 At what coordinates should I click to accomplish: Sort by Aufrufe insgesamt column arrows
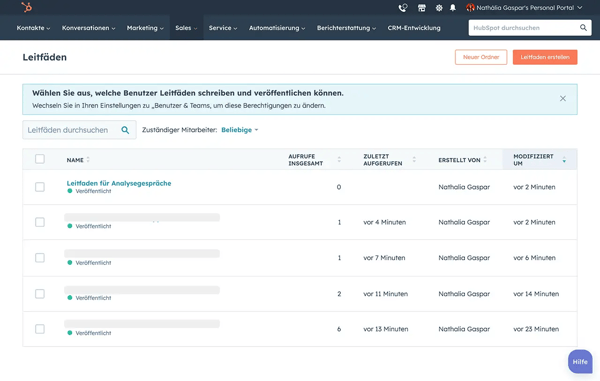click(x=339, y=160)
